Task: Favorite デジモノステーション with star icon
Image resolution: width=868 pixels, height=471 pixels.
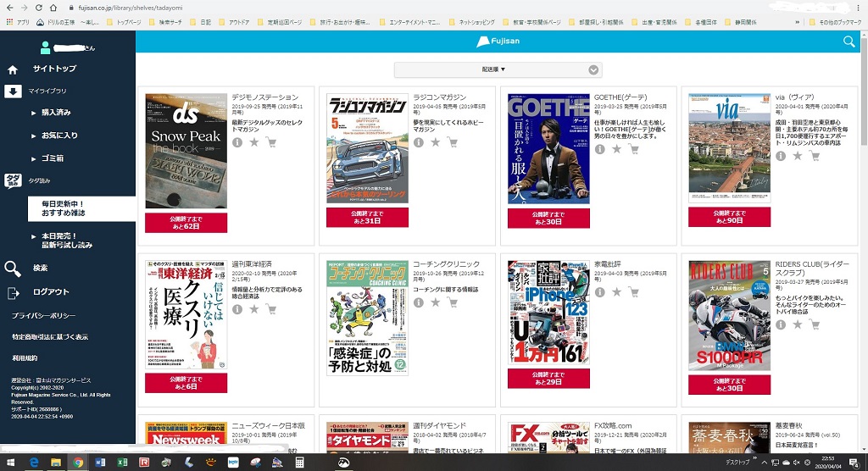Action: (254, 143)
